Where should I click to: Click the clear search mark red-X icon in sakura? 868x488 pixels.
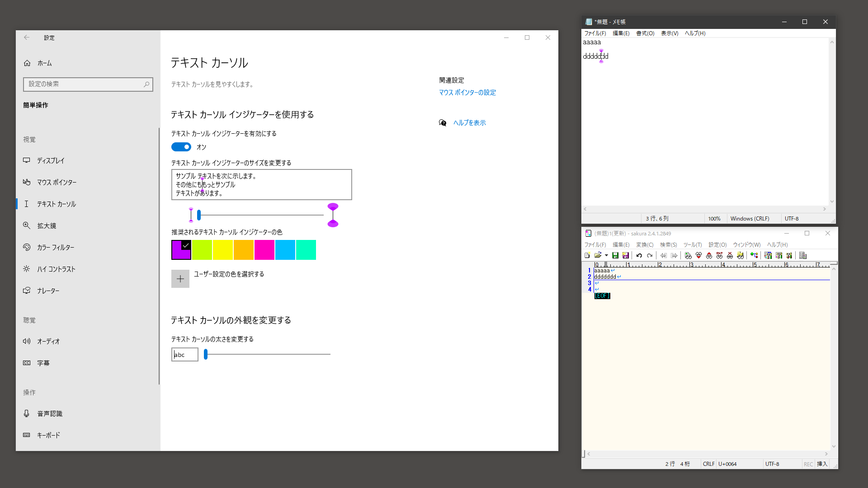click(x=730, y=255)
